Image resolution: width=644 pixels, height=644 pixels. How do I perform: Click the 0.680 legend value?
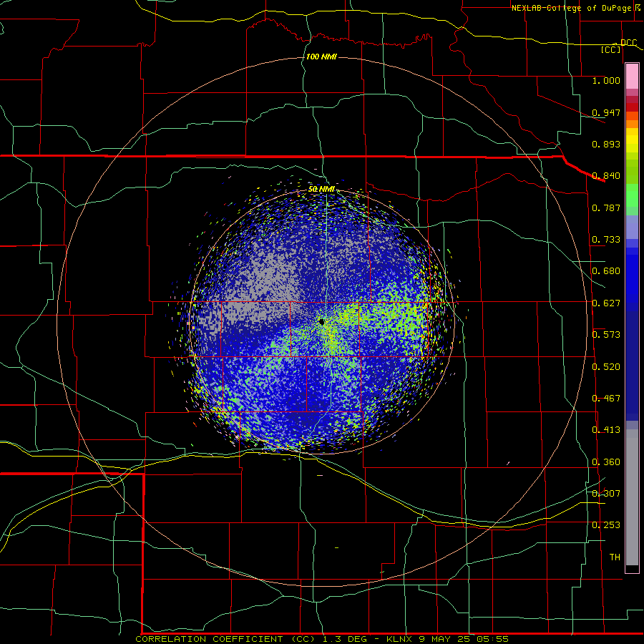click(606, 271)
